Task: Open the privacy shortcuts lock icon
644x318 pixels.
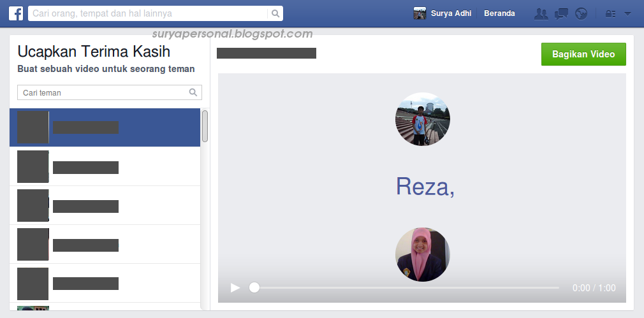Action: pyautogui.click(x=610, y=14)
